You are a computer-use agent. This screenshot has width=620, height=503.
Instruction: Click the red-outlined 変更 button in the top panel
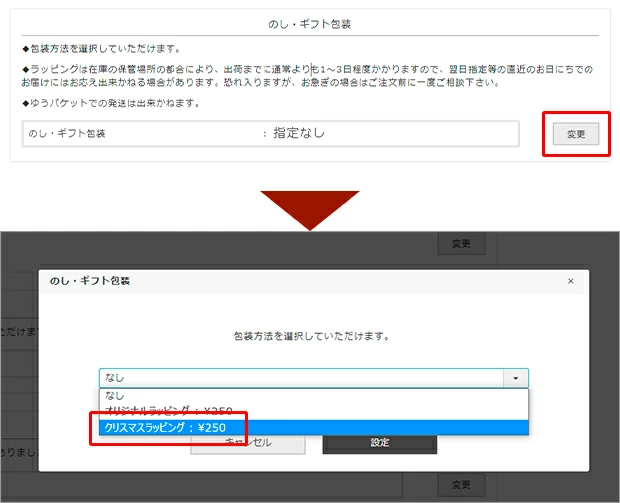575,134
